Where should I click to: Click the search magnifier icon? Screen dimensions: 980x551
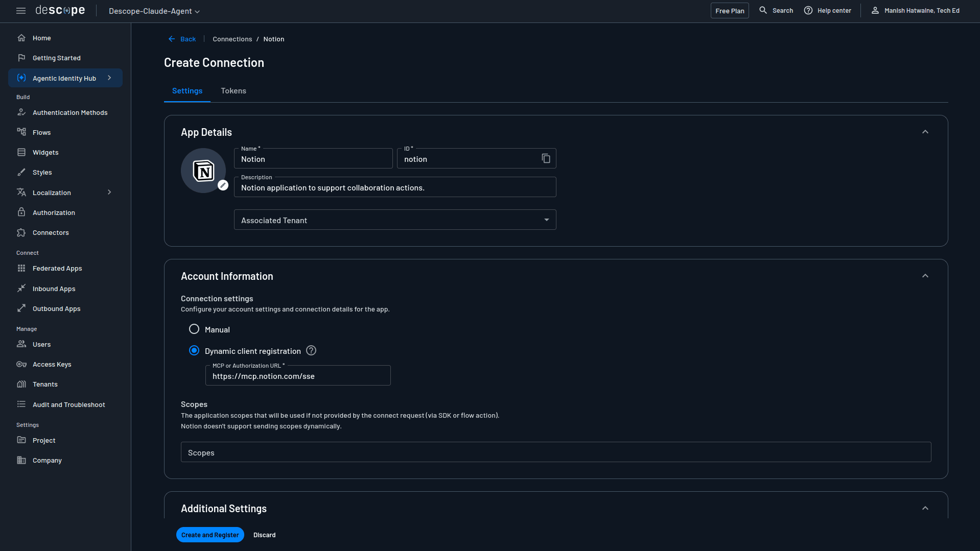click(763, 10)
